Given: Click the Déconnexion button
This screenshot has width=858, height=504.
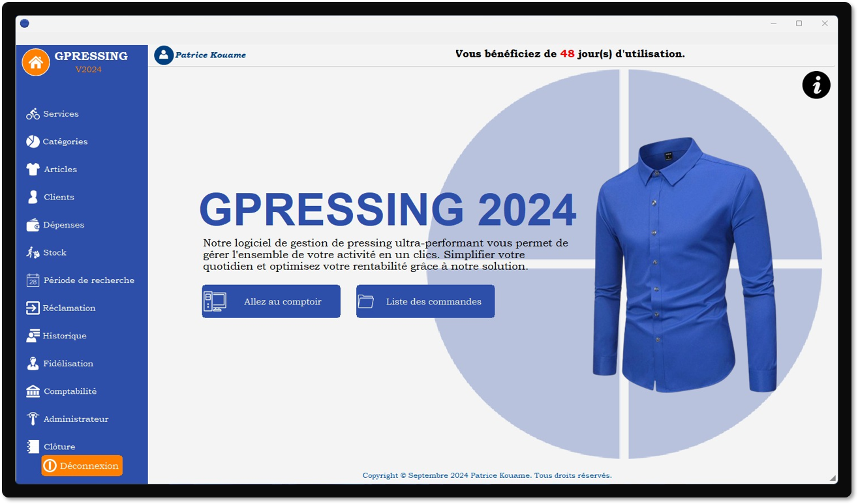Looking at the screenshot, I should (82, 466).
